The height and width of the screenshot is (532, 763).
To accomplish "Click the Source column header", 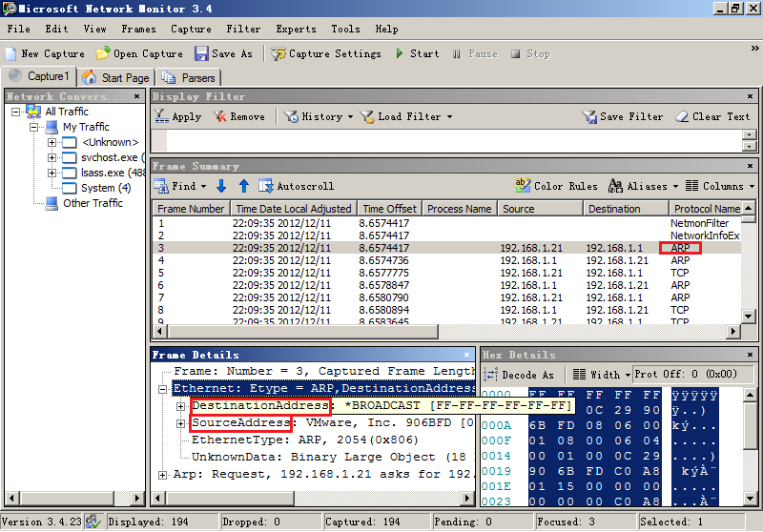I will [x=540, y=209].
